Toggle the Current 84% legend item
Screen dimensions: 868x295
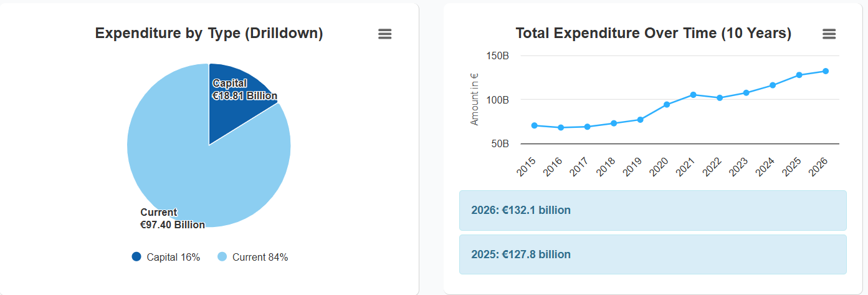click(260, 257)
